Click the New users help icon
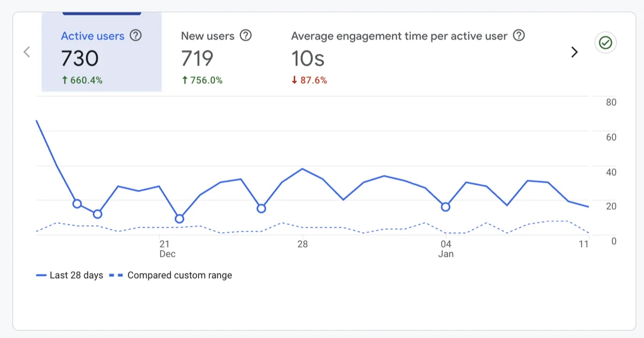This screenshot has height=338, width=644. 245,35
